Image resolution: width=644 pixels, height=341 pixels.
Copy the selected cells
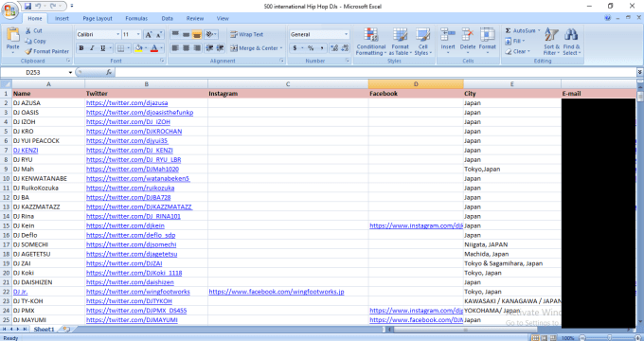click(35, 41)
